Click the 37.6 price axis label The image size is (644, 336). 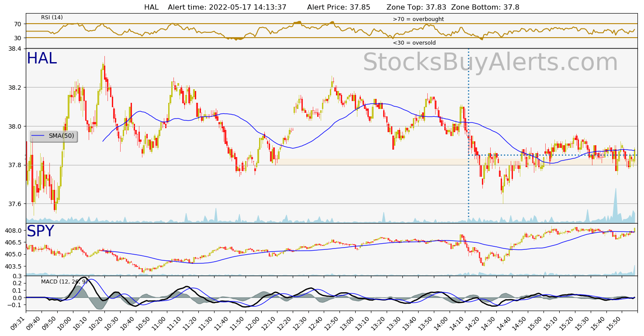pyautogui.click(x=14, y=204)
